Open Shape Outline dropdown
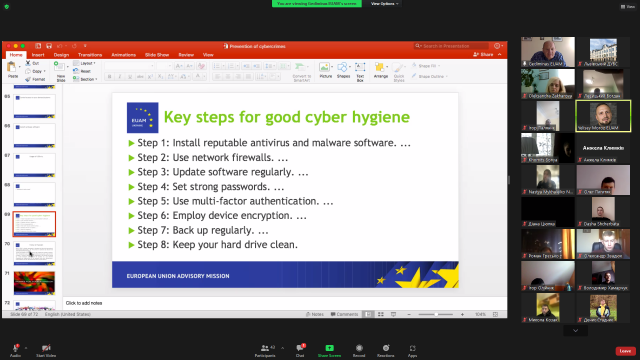Image resolution: width=640 pixels, height=360 pixels. pyautogui.click(x=429, y=76)
